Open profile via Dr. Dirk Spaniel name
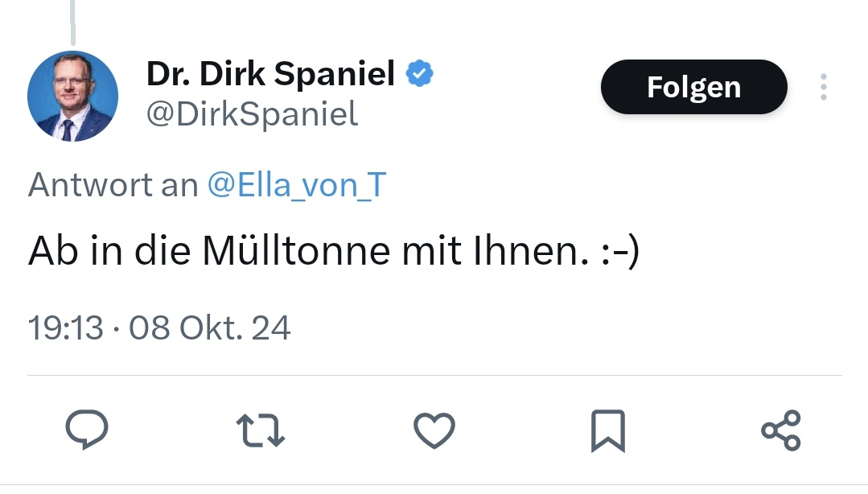This screenshot has height=494, width=868. coord(270,74)
